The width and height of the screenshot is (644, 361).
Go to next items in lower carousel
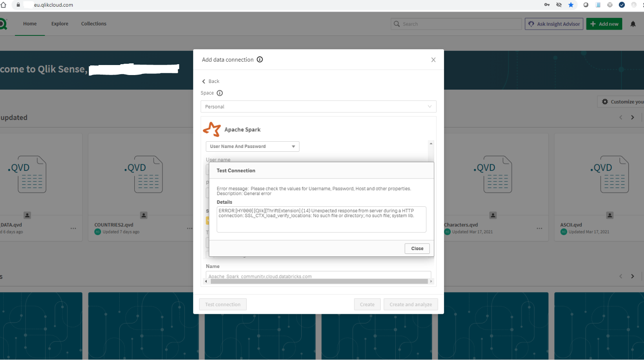click(632, 276)
